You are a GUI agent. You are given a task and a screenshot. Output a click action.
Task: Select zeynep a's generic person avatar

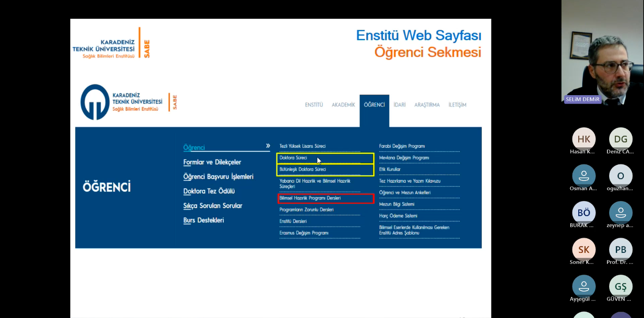(x=621, y=213)
